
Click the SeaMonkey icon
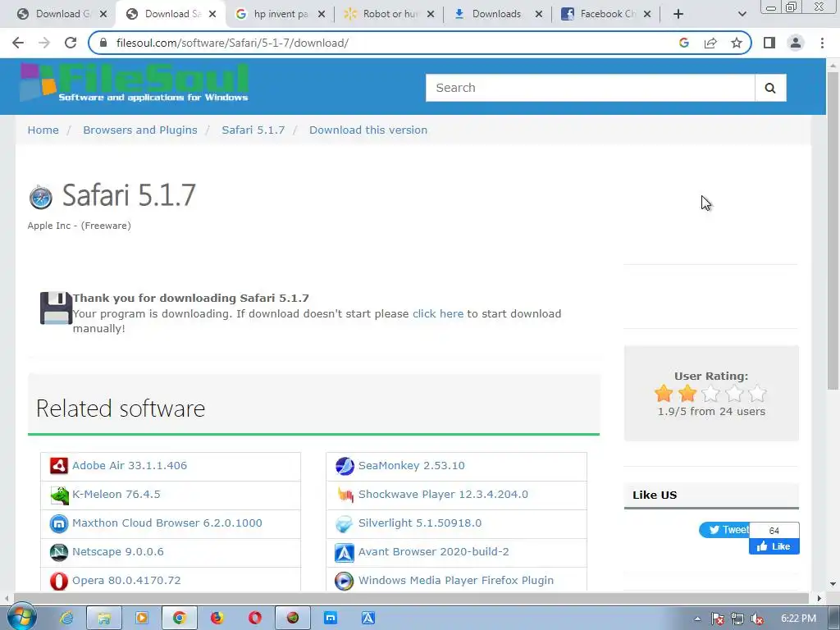coord(345,466)
